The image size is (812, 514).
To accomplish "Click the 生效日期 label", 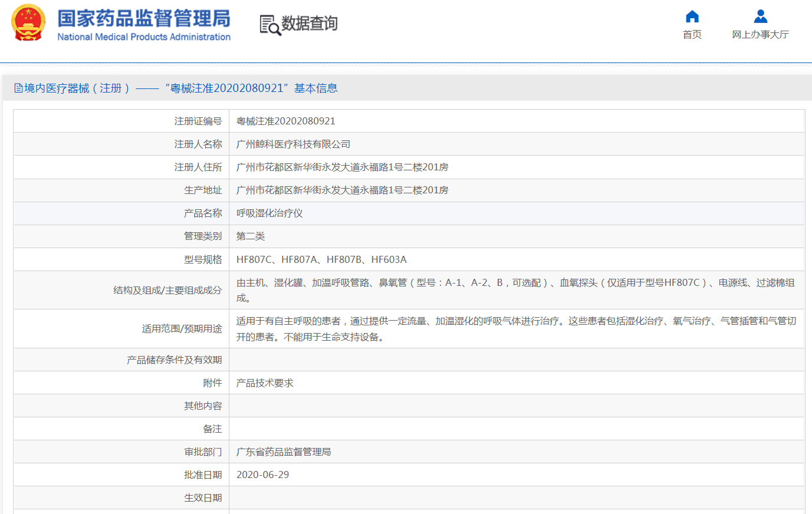I will coord(203,498).
